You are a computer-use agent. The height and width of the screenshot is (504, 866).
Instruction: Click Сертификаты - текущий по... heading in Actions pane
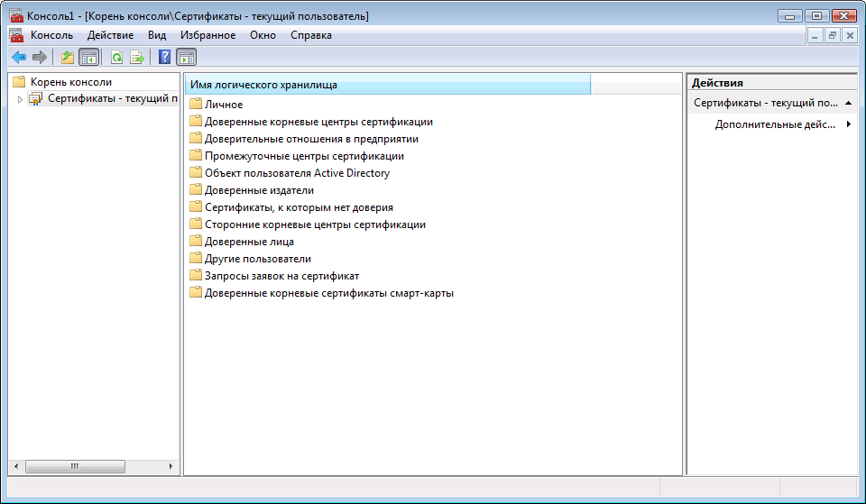coord(766,103)
